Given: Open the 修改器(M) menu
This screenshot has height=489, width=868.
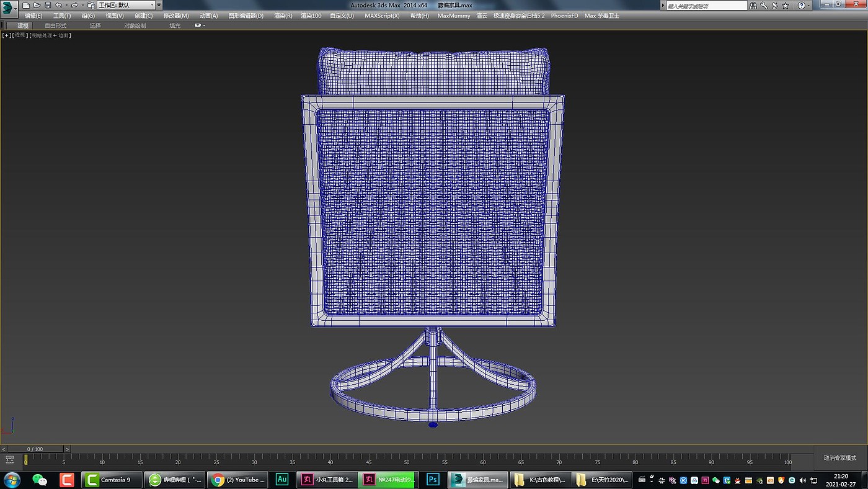Looking at the screenshot, I should tap(176, 16).
